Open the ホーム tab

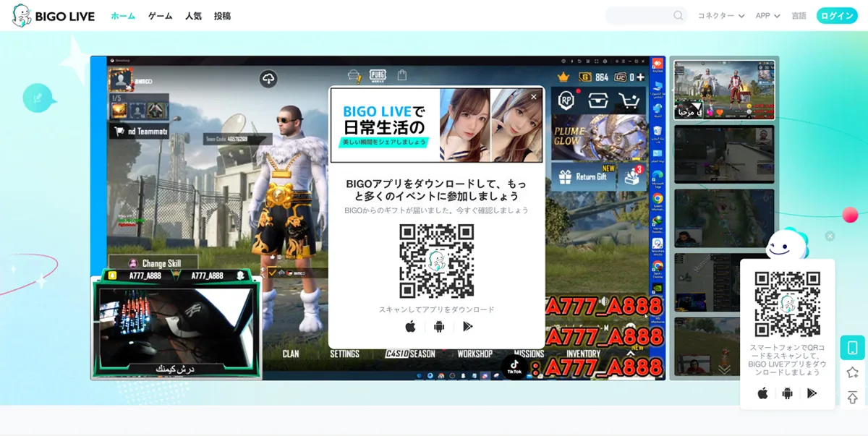tap(123, 16)
